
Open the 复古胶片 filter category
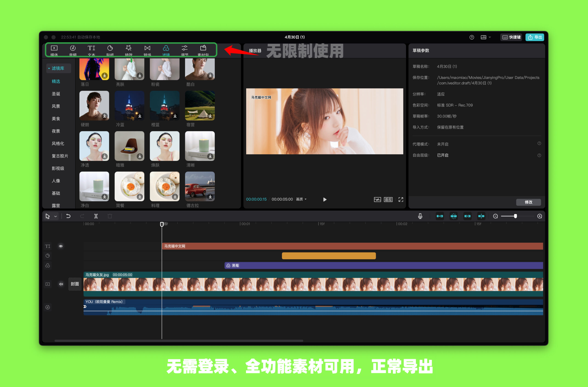(60, 156)
